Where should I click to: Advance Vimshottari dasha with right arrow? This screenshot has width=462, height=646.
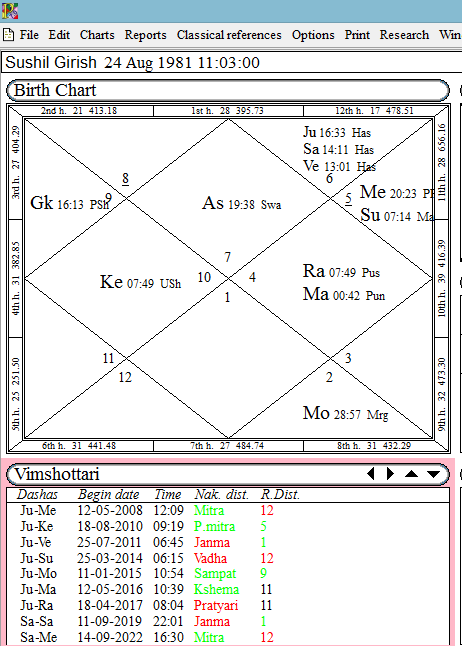click(x=390, y=473)
